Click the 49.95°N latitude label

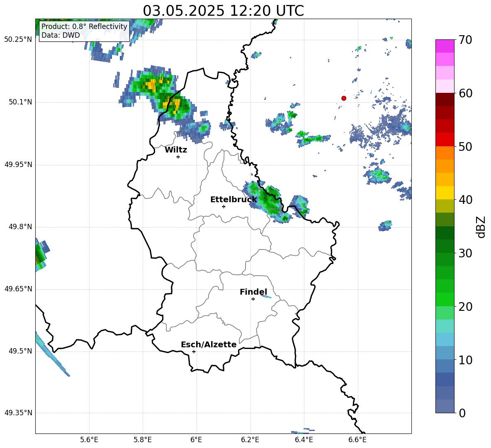[x=18, y=165]
